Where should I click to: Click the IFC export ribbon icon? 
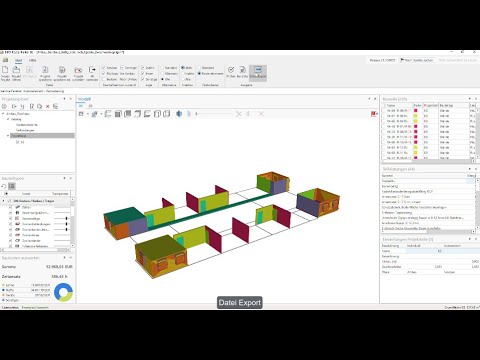pos(92,73)
